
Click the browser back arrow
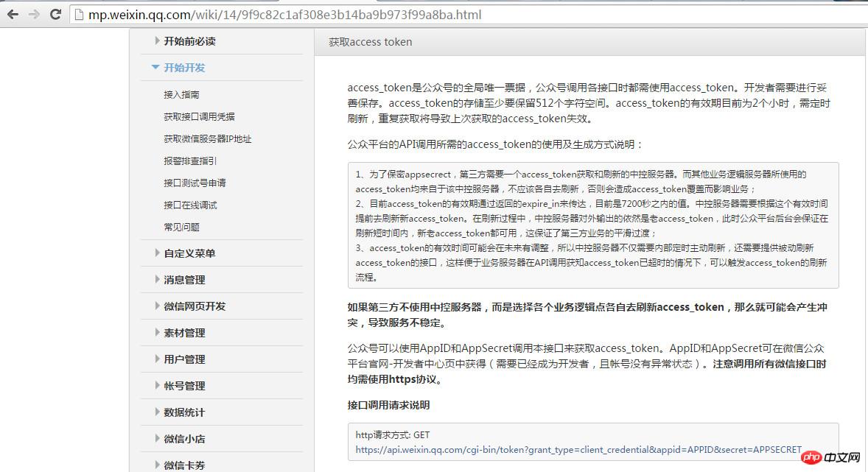pos(11,13)
